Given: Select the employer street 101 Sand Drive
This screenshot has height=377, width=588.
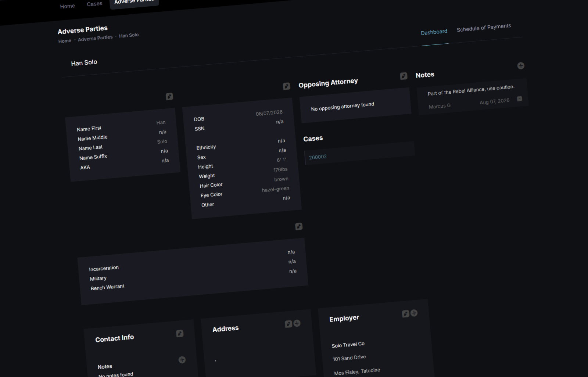Looking at the screenshot, I should (x=349, y=358).
